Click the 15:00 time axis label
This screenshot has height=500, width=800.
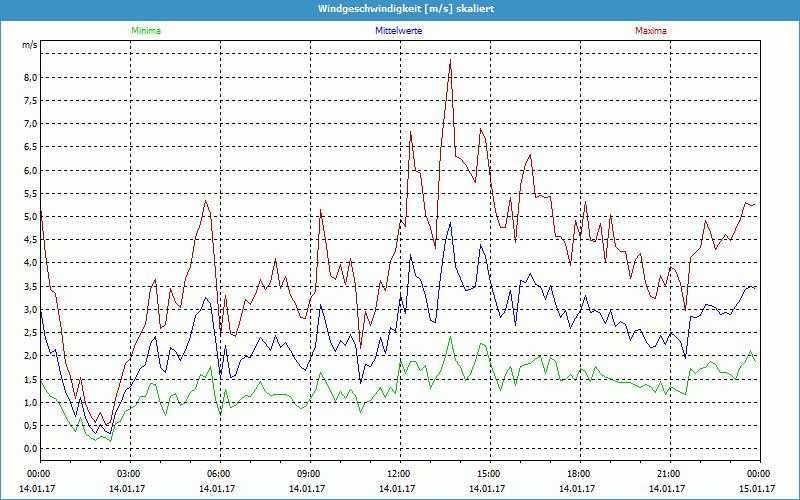(x=487, y=474)
